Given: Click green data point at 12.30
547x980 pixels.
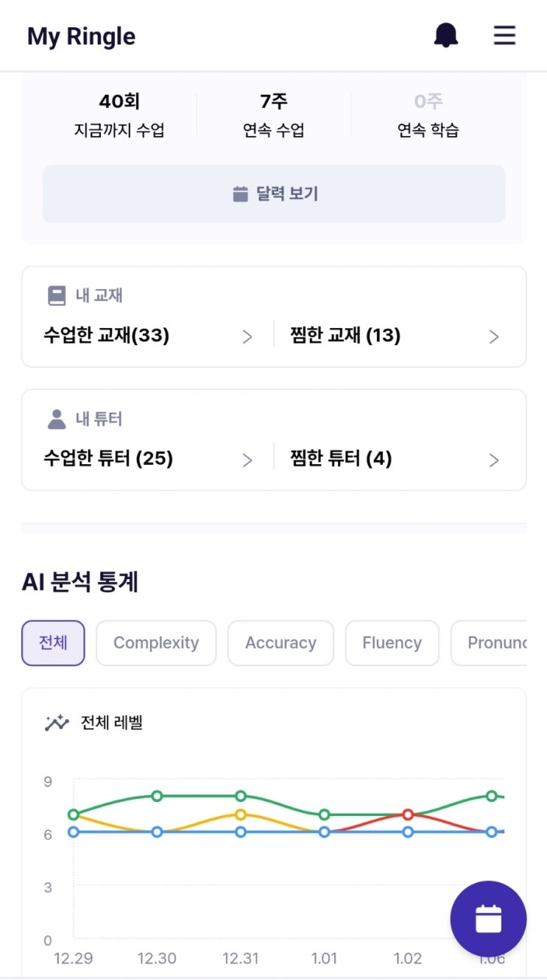Looking at the screenshot, I should 157,796.
